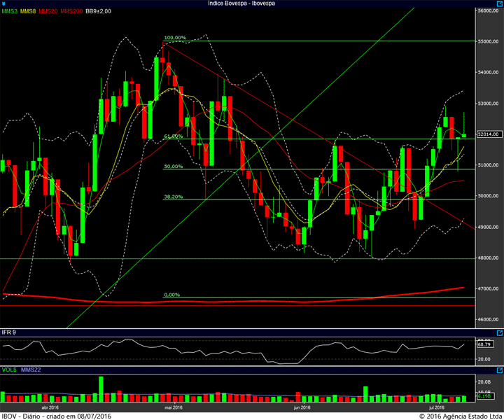
Task: Select the BB9±2,00 Bollinger Bands label
Action: click(x=99, y=11)
